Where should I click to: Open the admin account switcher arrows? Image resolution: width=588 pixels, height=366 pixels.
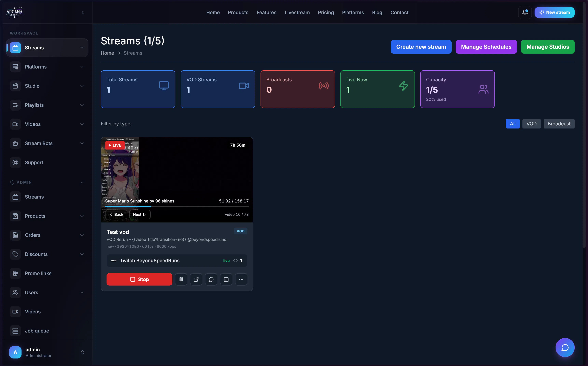pyautogui.click(x=82, y=352)
